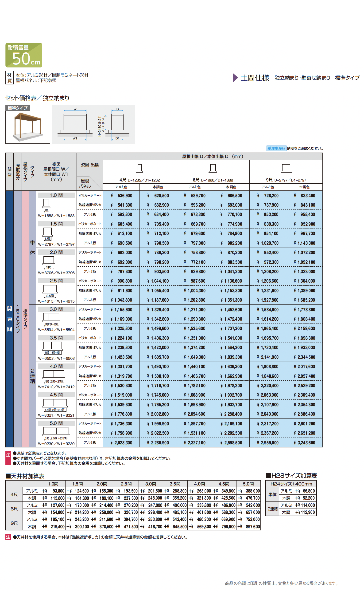Viewport: 364px width, 592px height.
Task: Select the H28サイズ加算表 section heading
Action: [291, 476]
